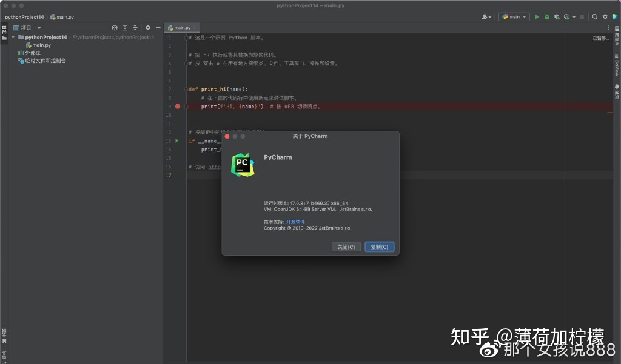The width and height of the screenshot is (621, 364).
Task: Open the structure tab at bottom left
Action: click(4, 356)
